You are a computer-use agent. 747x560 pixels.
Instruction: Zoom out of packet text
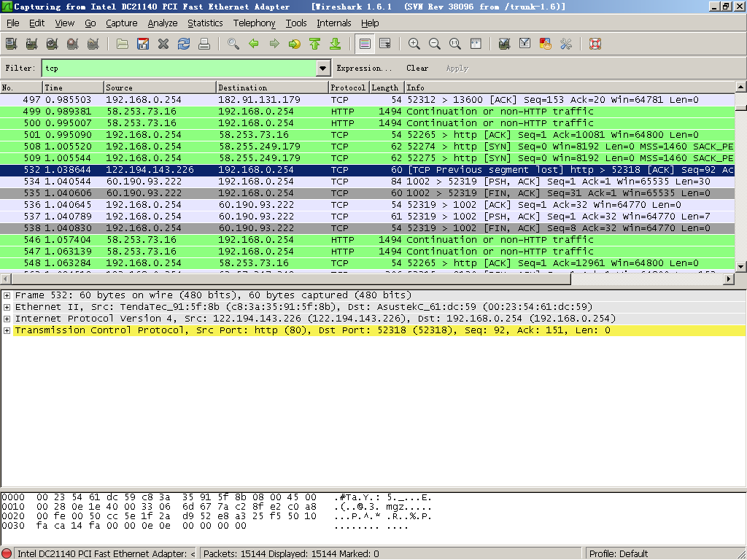[435, 44]
